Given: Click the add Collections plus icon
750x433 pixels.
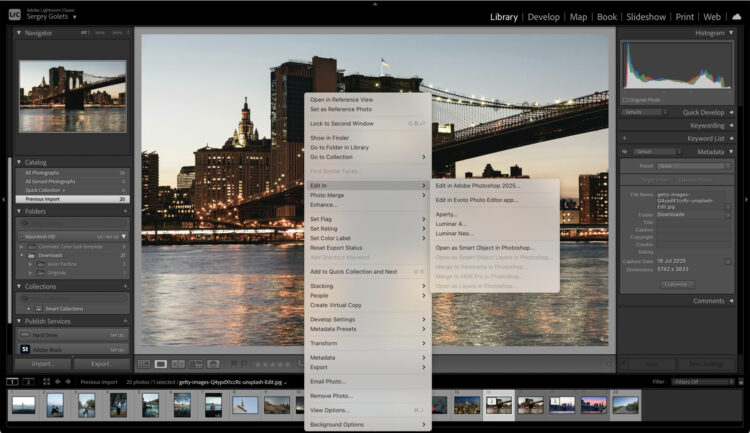Looking at the screenshot, I should tap(125, 286).
